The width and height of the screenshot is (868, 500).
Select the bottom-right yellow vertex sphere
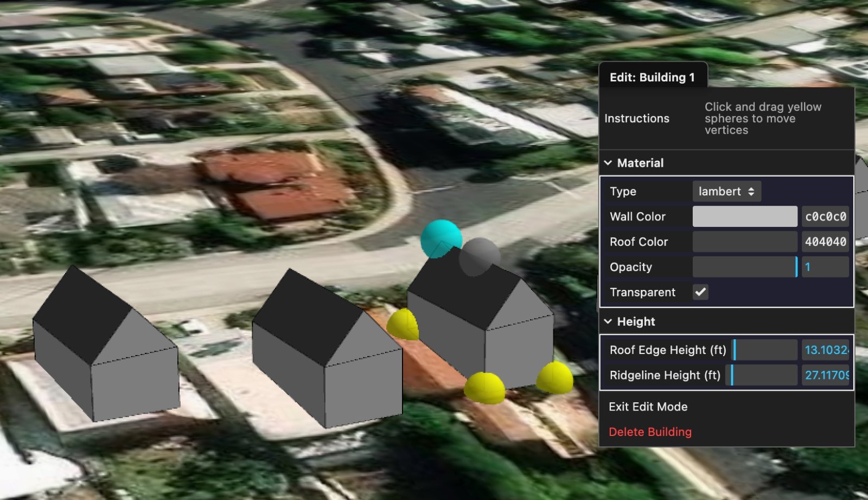point(554,377)
